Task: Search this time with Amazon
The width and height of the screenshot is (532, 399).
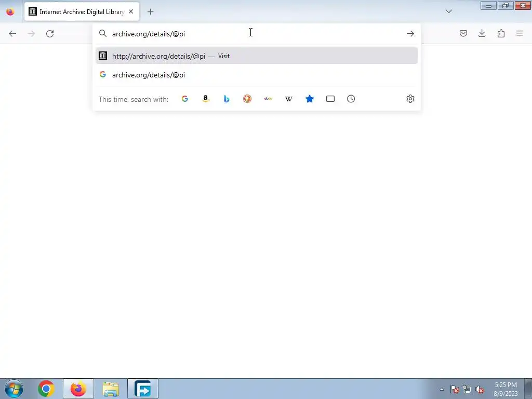Action: (206, 99)
